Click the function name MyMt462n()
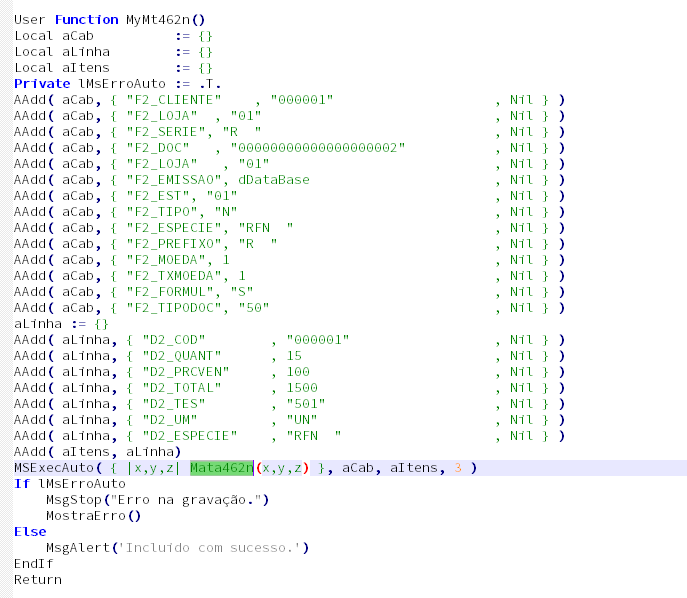The height and width of the screenshot is (598, 687). click(165, 20)
